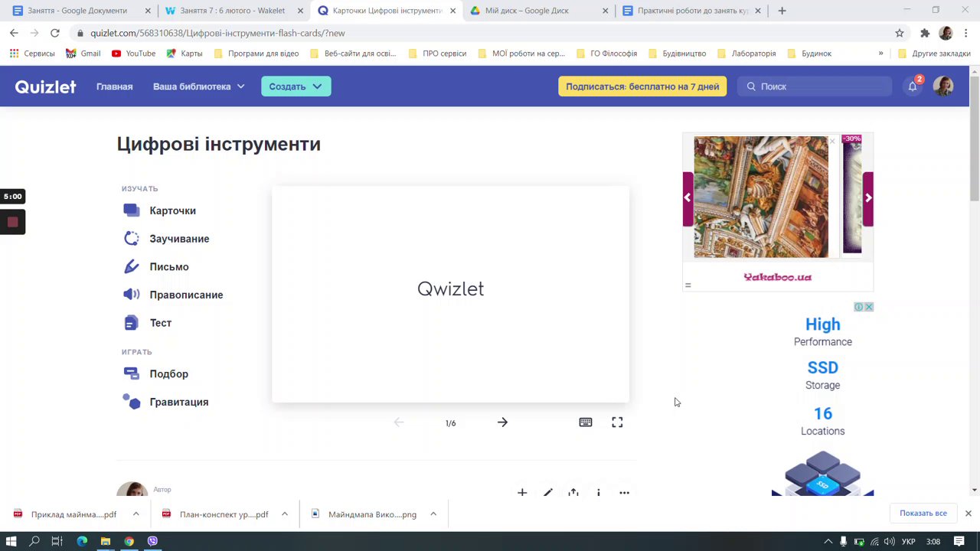The height and width of the screenshot is (551, 980).
Task: Switch to Практичні роботи tab
Action: [692, 11]
